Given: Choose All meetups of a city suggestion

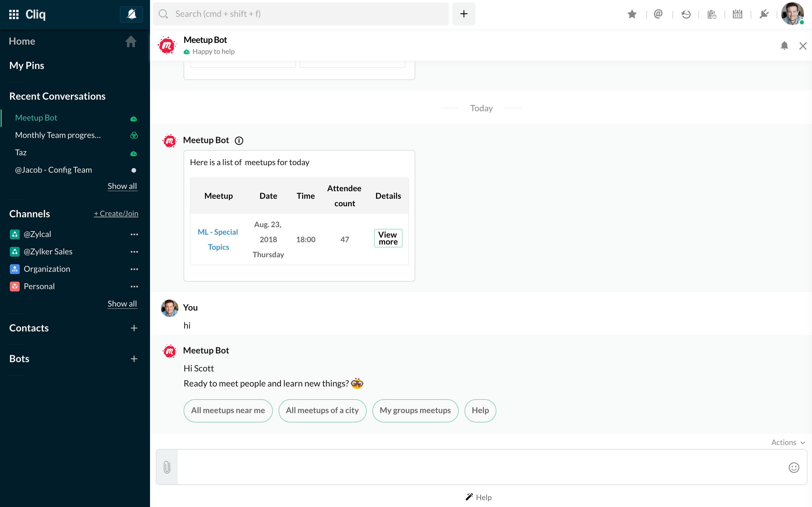Looking at the screenshot, I should 322,411.
